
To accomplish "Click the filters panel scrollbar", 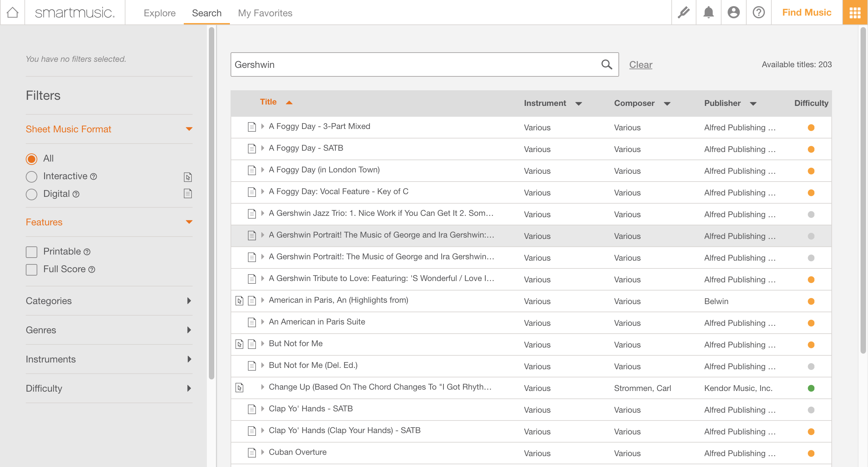I will point(212,204).
